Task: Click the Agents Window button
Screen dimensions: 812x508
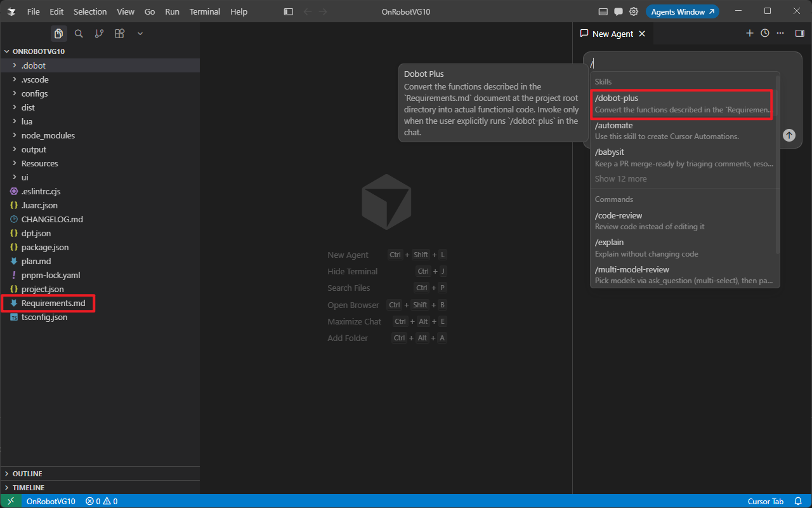Action: coord(683,11)
